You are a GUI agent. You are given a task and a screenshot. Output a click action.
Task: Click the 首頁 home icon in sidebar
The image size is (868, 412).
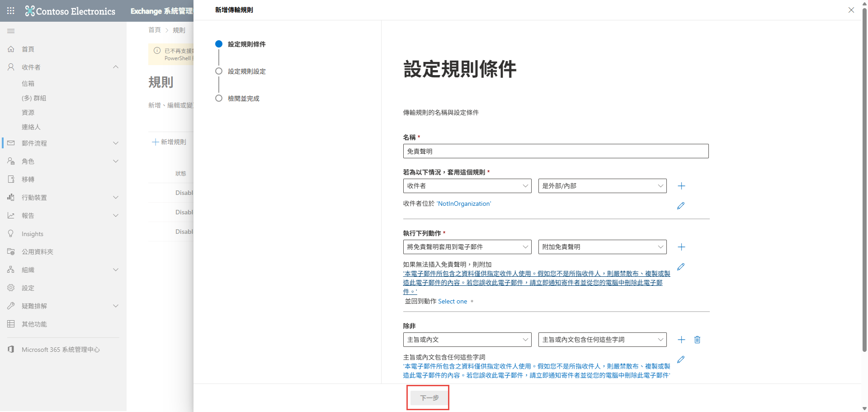pyautogui.click(x=11, y=49)
